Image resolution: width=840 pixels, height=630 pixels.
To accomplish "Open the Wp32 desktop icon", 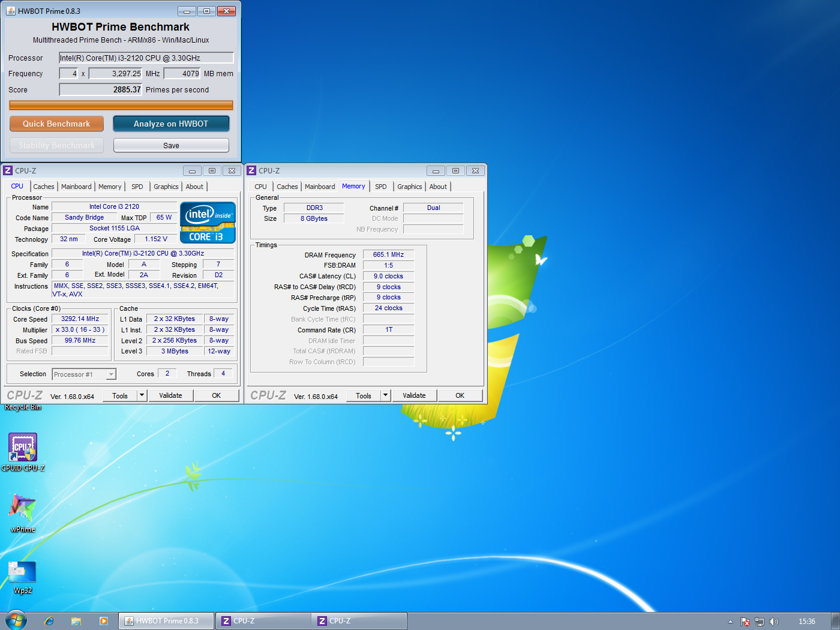I will [x=23, y=577].
